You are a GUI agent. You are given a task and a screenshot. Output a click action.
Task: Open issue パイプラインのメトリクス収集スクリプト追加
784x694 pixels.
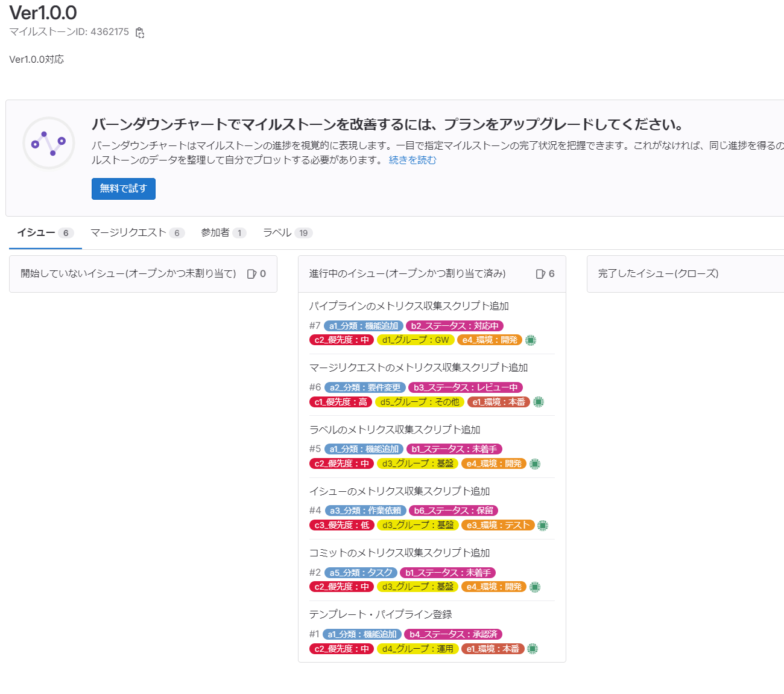point(408,306)
